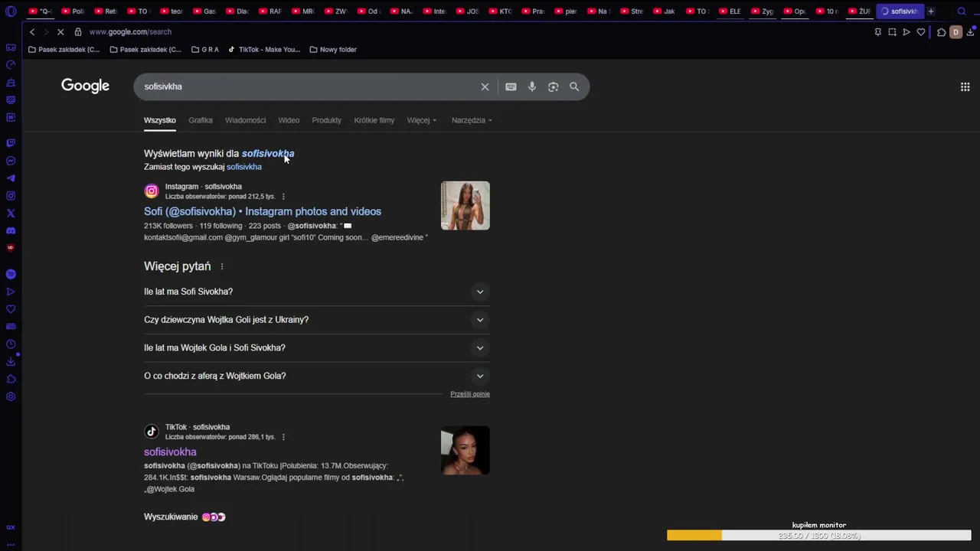Clear the search query X
Viewport: 980px width, 551px height.
click(485, 86)
